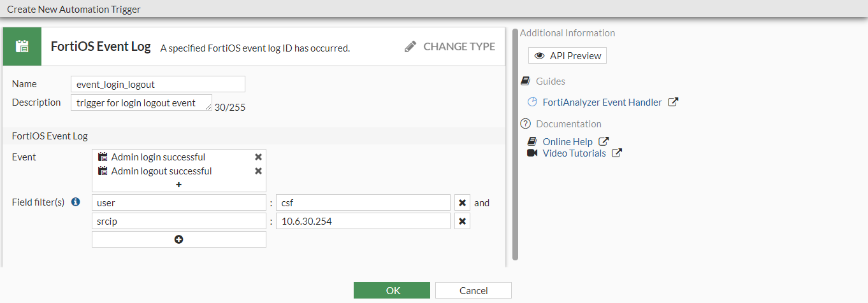
Task: Open the Video Tutorials link
Action: [574, 153]
